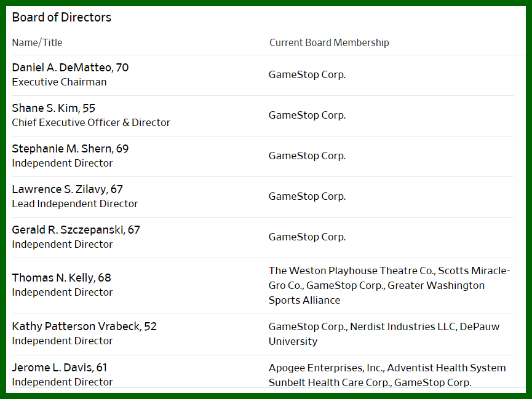This screenshot has height=399, width=532.
Task: Click Thomas N. Kelly's name
Action: click(x=54, y=278)
